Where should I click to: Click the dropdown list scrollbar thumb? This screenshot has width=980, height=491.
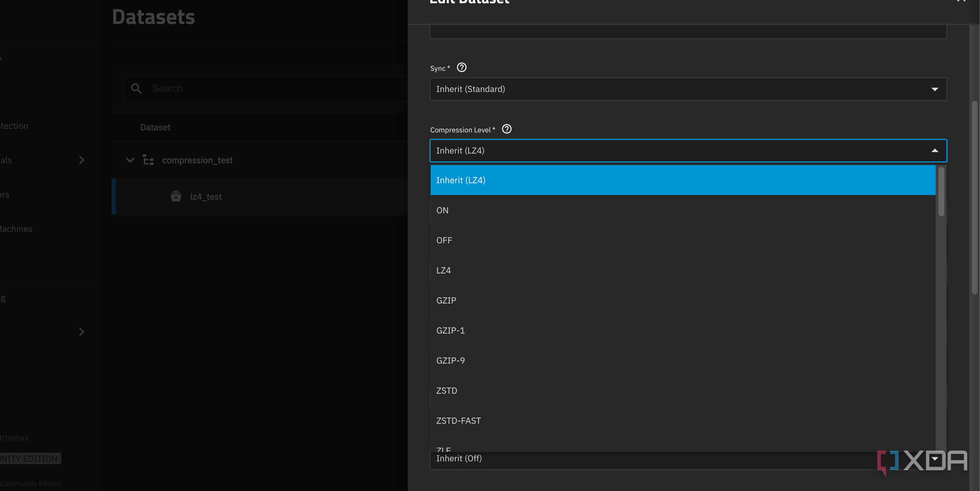click(x=941, y=192)
